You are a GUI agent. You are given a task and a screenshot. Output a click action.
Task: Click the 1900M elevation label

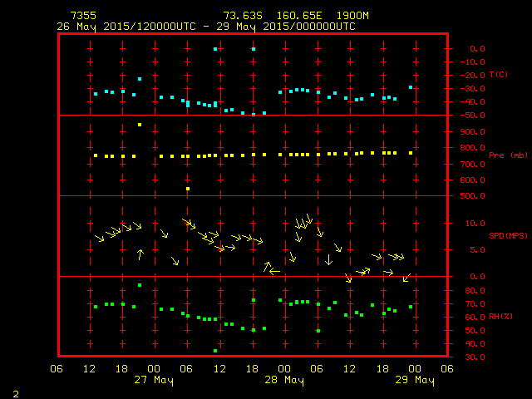[352, 16]
